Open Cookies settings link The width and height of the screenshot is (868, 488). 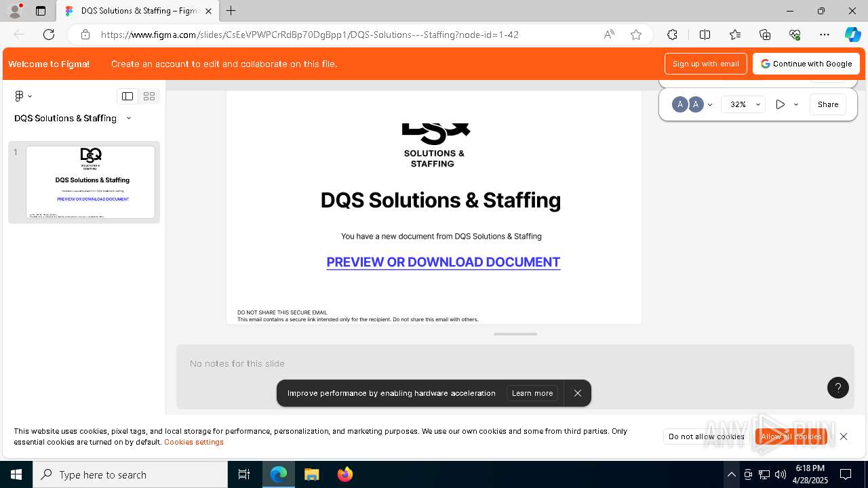194,442
